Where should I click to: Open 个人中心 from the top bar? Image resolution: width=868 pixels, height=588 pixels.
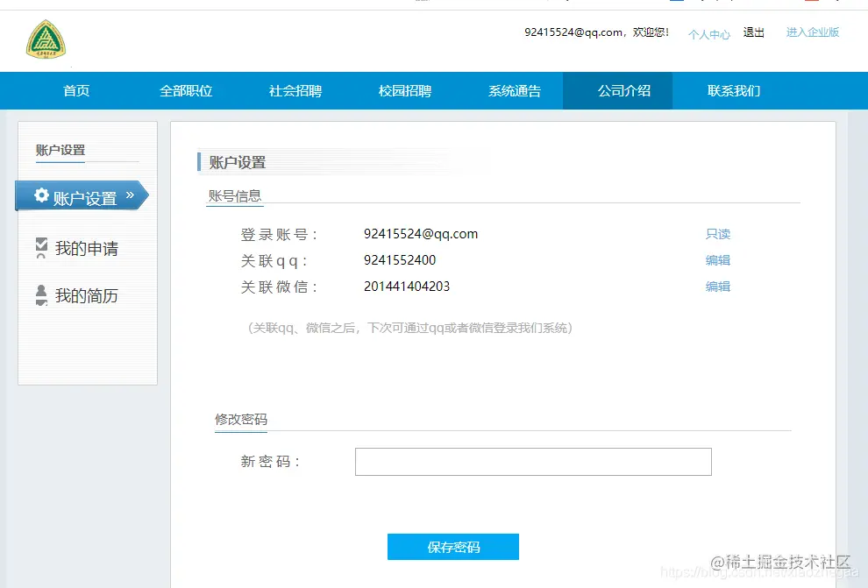[x=708, y=34]
